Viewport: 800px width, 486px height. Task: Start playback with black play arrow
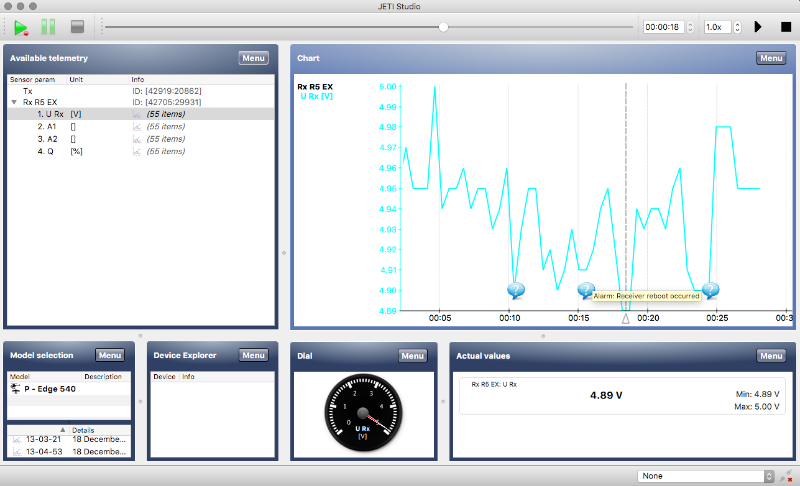(758, 27)
